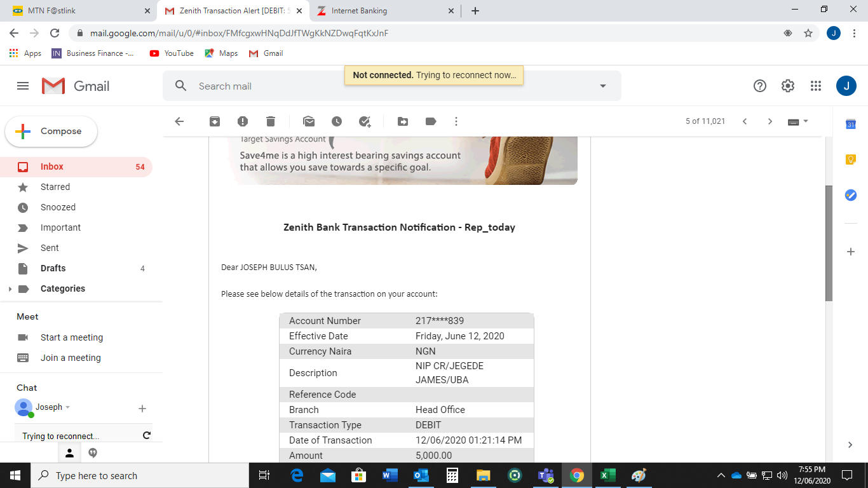This screenshot has height=488, width=868.
Task: Add email to Tasks
Action: pyautogui.click(x=365, y=121)
